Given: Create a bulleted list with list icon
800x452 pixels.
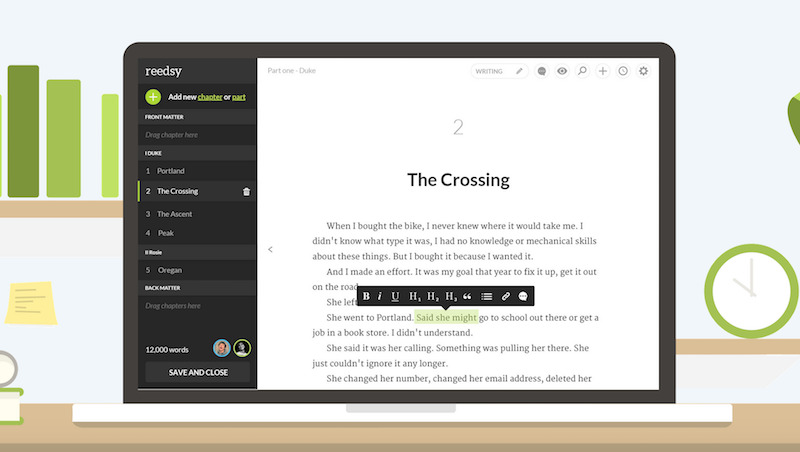Looking at the screenshot, I should pos(487,296).
